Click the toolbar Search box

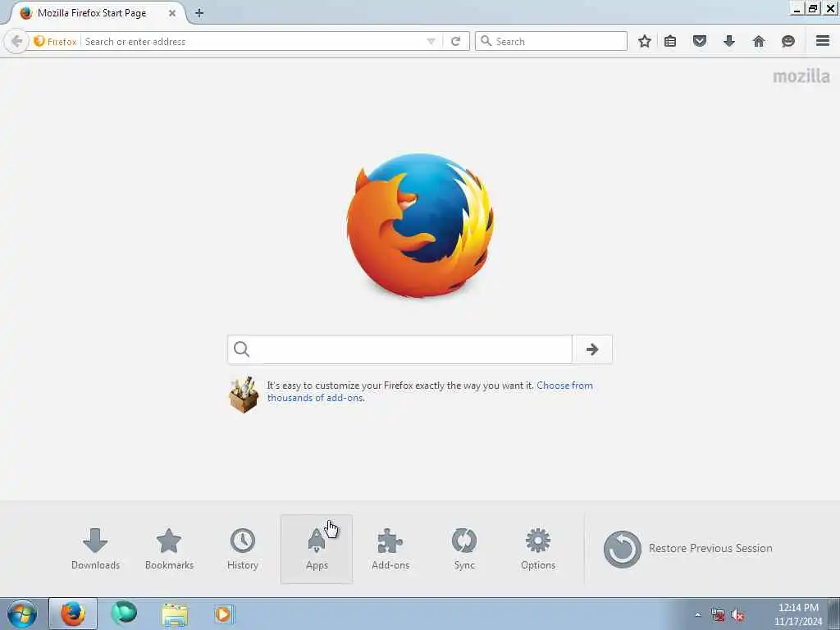[550, 41]
